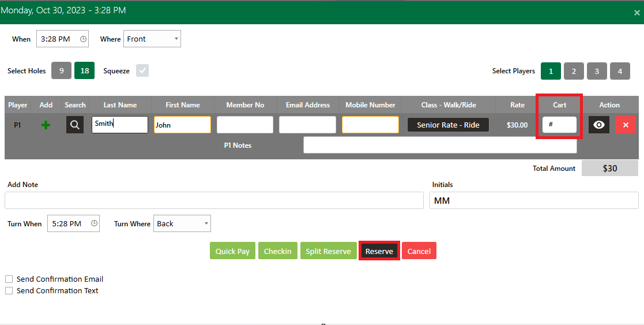Viewport: 644px width, 325px height.
Task: Select 4 players option
Action: tap(620, 71)
